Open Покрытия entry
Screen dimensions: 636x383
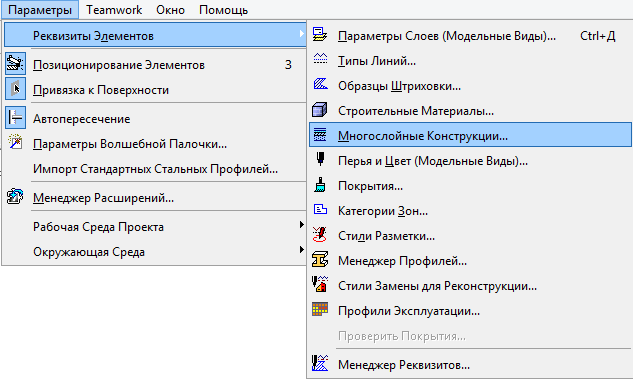tap(470, 186)
